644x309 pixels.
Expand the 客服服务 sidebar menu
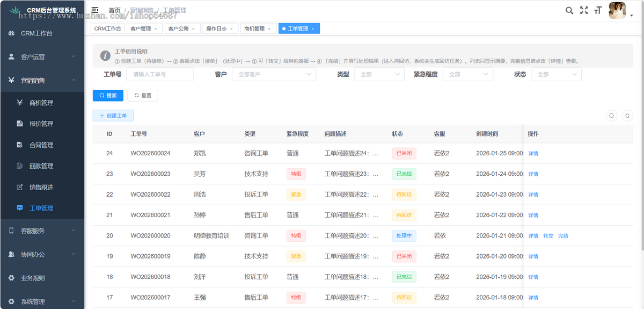tap(42, 231)
